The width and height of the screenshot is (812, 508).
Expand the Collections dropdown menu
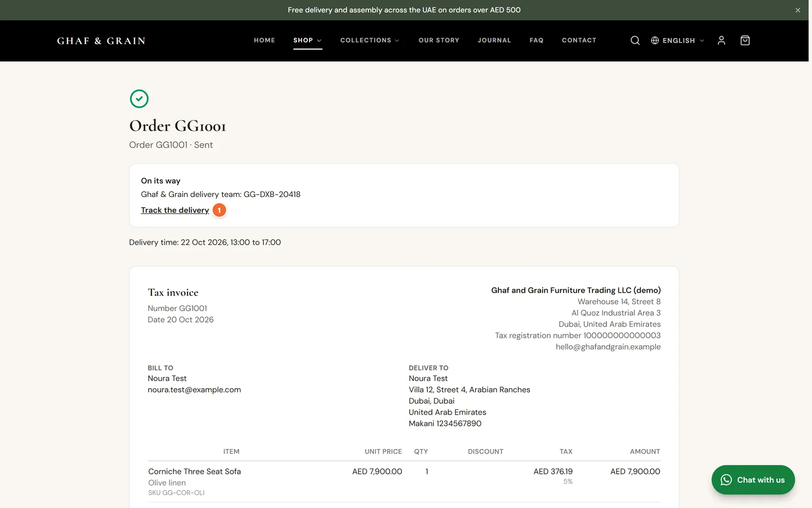tap(370, 40)
